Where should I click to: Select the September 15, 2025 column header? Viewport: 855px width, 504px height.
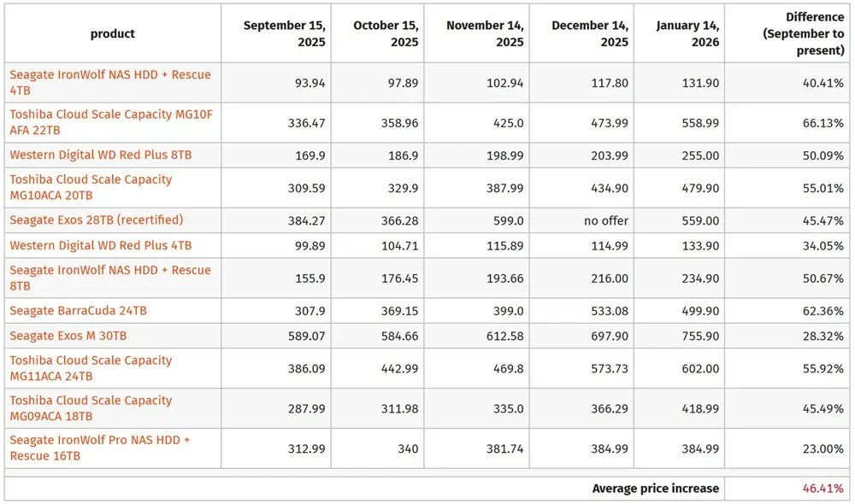pos(284,33)
